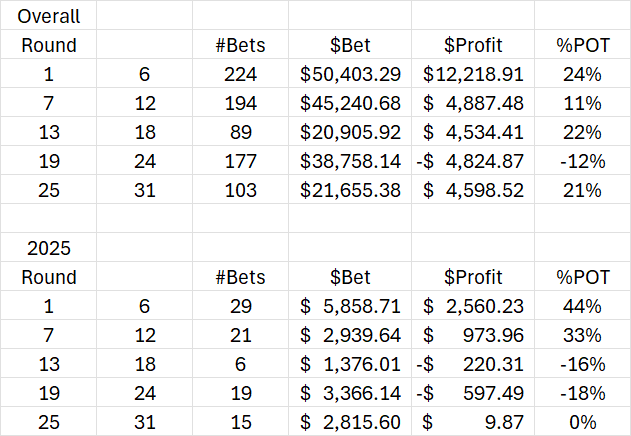Select the $2,560.23 profit cell
The image size is (631, 436).
474,306
